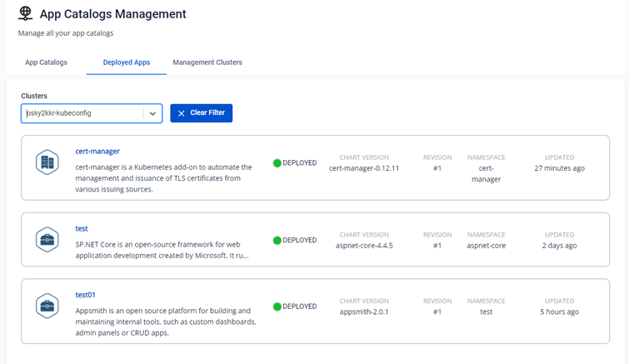Screen dimensions: 629x364
Task: Click the test01 app briefcase icon
Action: [47, 306]
